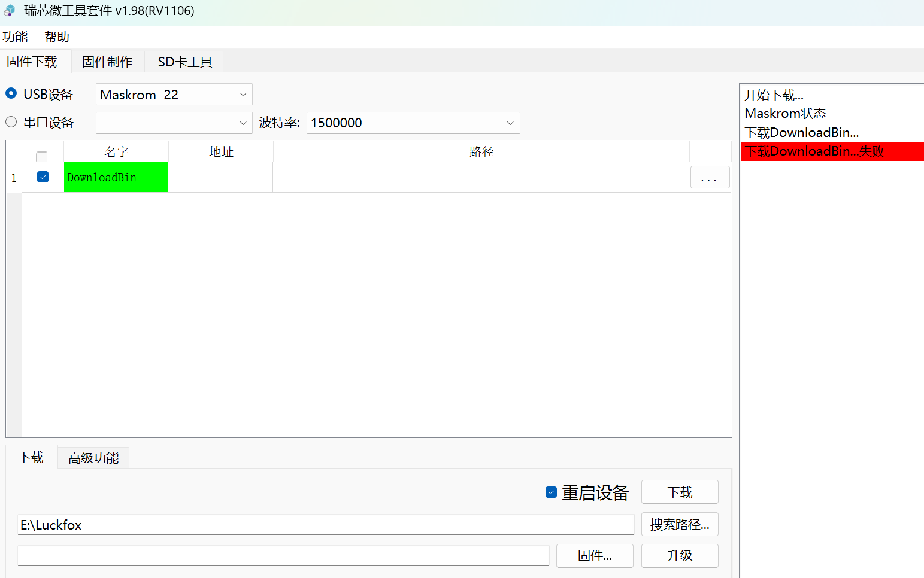The height and width of the screenshot is (578, 924).
Task: Click the 搜索路径... button
Action: (680, 524)
